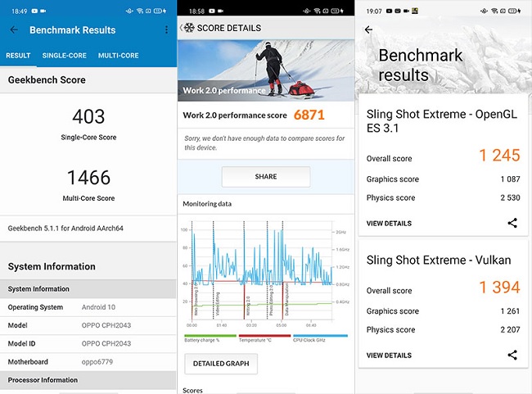Tap snowflake icon in PCMark header
The image size is (532, 394).
190,28
